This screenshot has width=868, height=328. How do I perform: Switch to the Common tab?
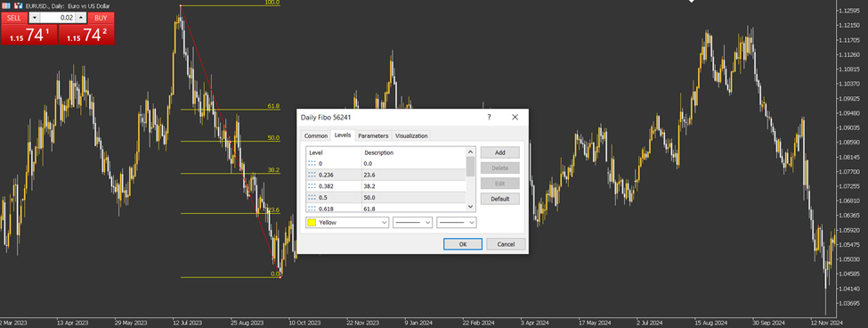pos(316,135)
